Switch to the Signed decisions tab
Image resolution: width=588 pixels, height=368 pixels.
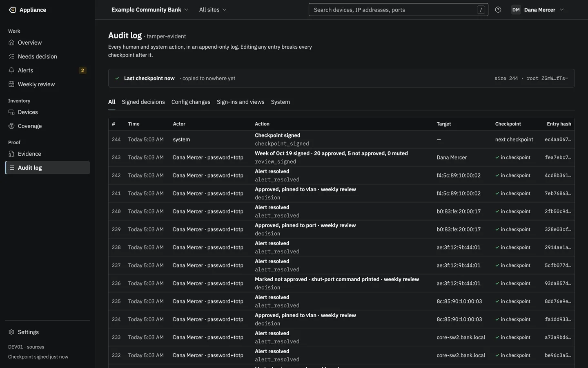tap(143, 102)
